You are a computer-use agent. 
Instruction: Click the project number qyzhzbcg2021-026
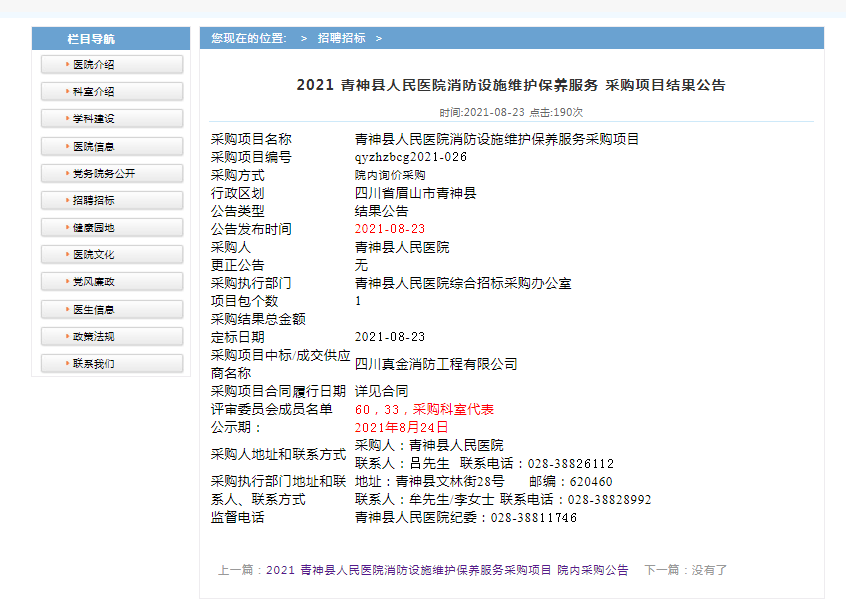coord(410,157)
